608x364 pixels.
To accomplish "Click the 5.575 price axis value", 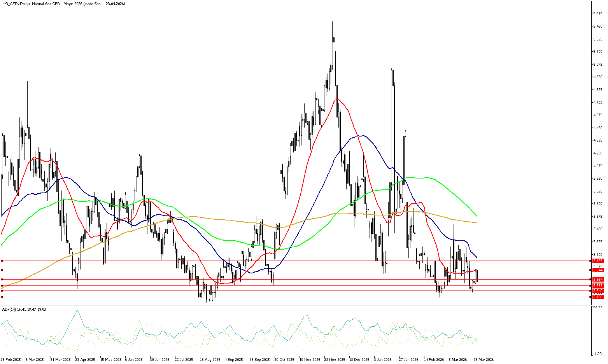I will pos(598,14).
